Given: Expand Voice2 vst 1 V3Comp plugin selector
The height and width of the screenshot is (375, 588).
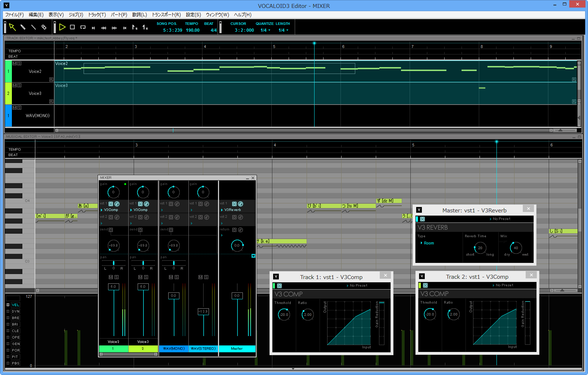Looking at the screenshot, I should coord(102,210).
